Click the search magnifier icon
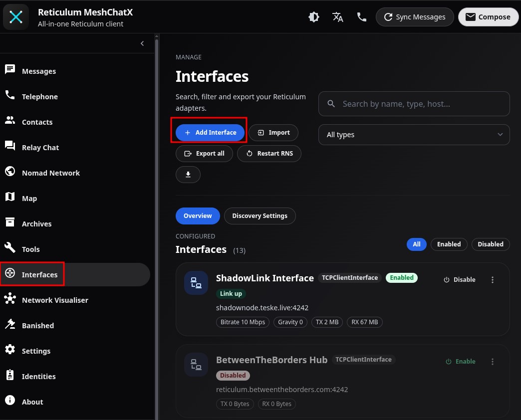 [x=331, y=104]
